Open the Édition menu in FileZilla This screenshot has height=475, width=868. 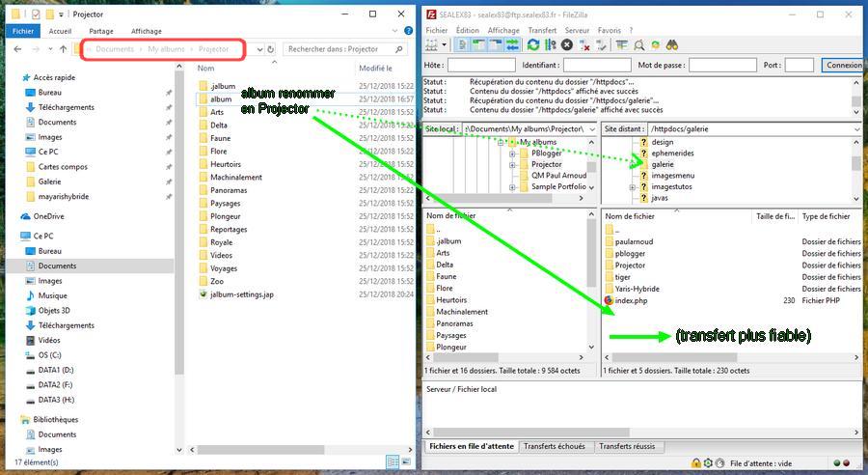pyautogui.click(x=468, y=31)
